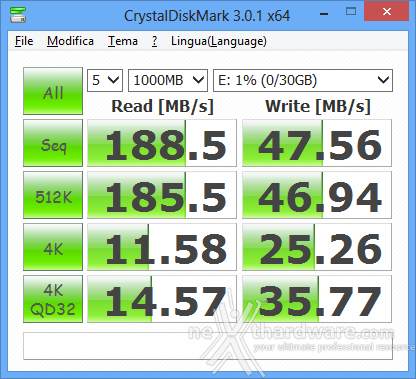The width and height of the screenshot is (416, 379).
Task: Start the Seq sequential test
Action: pos(53,143)
